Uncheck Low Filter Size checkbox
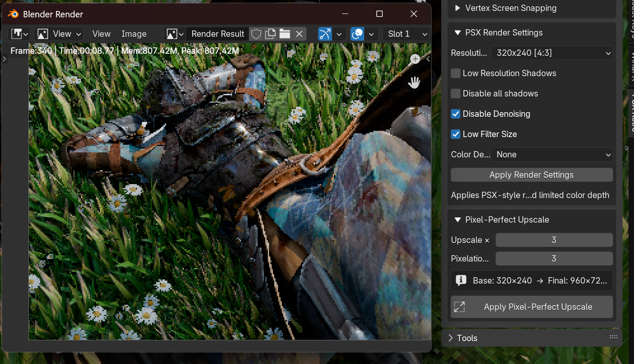Image resolution: width=634 pixels, height=364 pixels. coord(456,134)
